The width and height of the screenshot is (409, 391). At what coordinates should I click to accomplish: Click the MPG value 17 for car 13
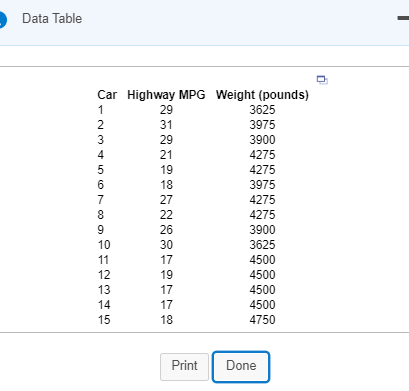click(x=166, y=290)
